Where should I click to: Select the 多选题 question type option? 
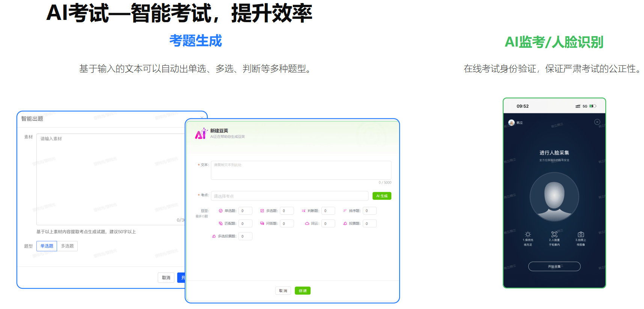67,246
